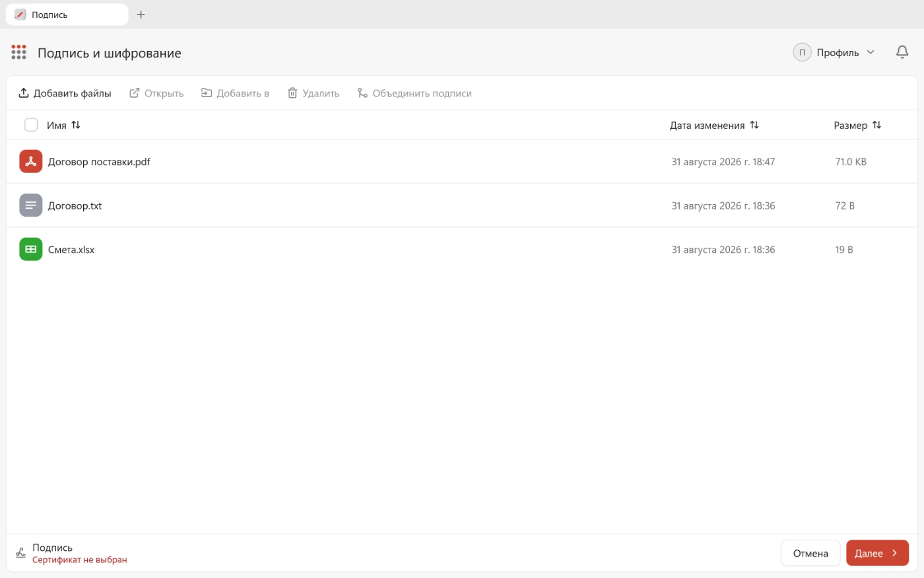924x578 pixels.
Task: Click the Подпись и шифрование title
Action: [110, 53]
